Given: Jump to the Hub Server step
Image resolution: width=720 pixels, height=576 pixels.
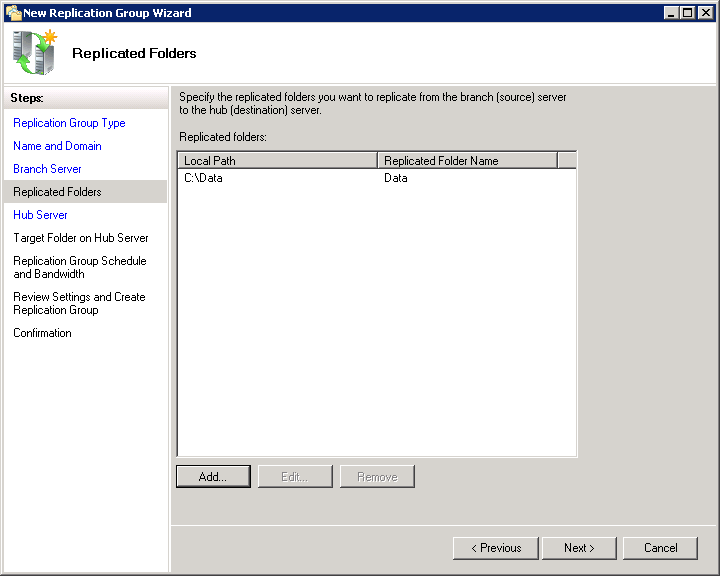Looking at the screenshot, I should point(40,215).
